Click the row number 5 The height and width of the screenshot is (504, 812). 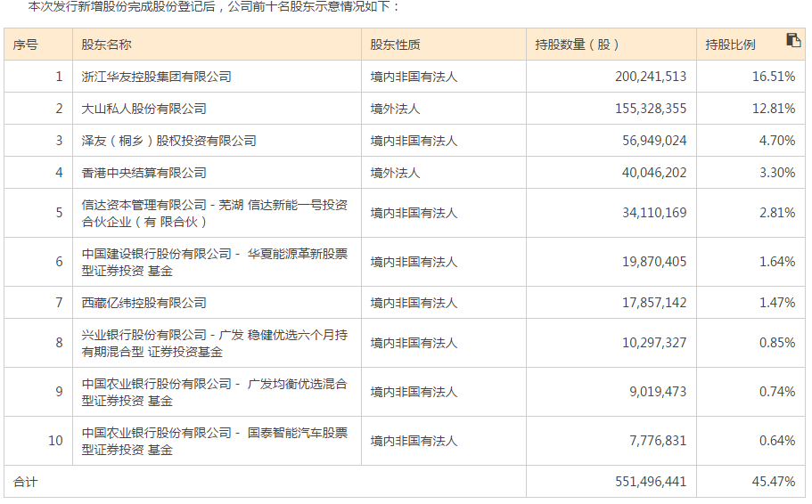click(x=59, y=213)
